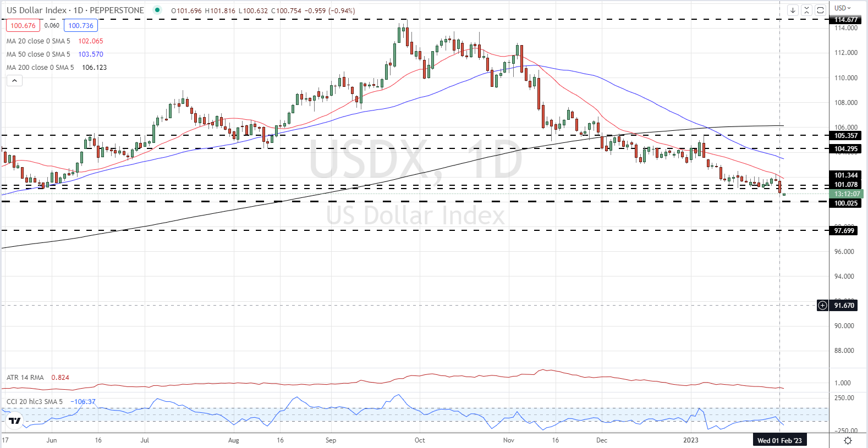Click the MA 50 value 103.570
868x448 pixels.
coord(91,54)
